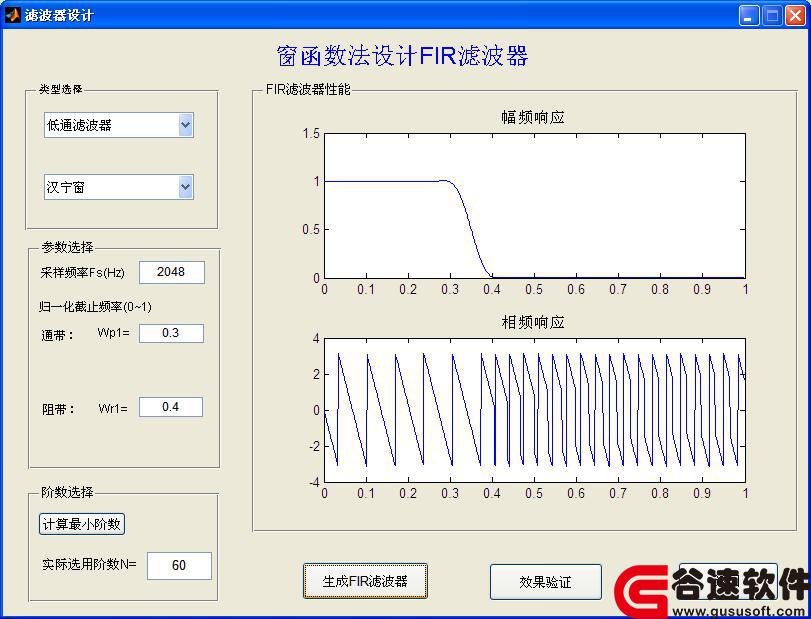
Task: Click the Wp1 passband input field
Action: 171,333
